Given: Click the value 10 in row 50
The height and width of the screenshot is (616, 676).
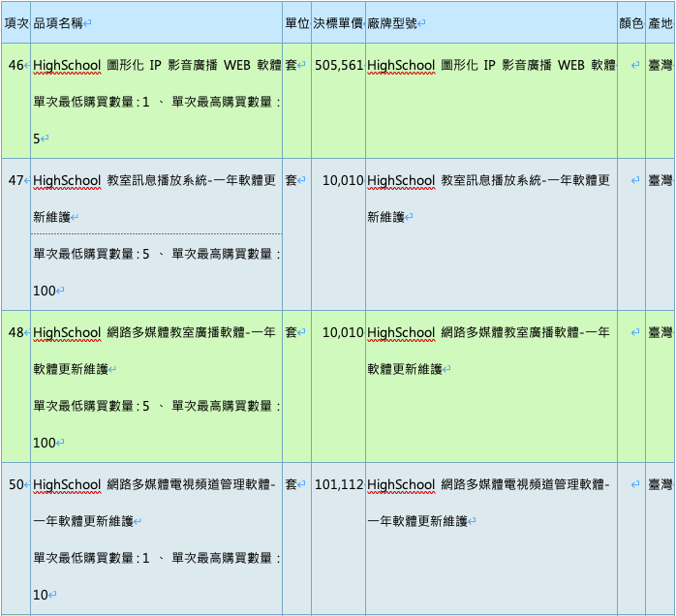Looking at the screenshot, I should click(41, 596).
